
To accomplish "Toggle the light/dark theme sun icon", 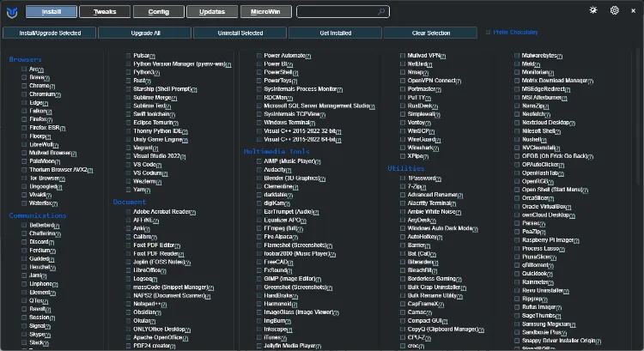I will tap(593, 10).
